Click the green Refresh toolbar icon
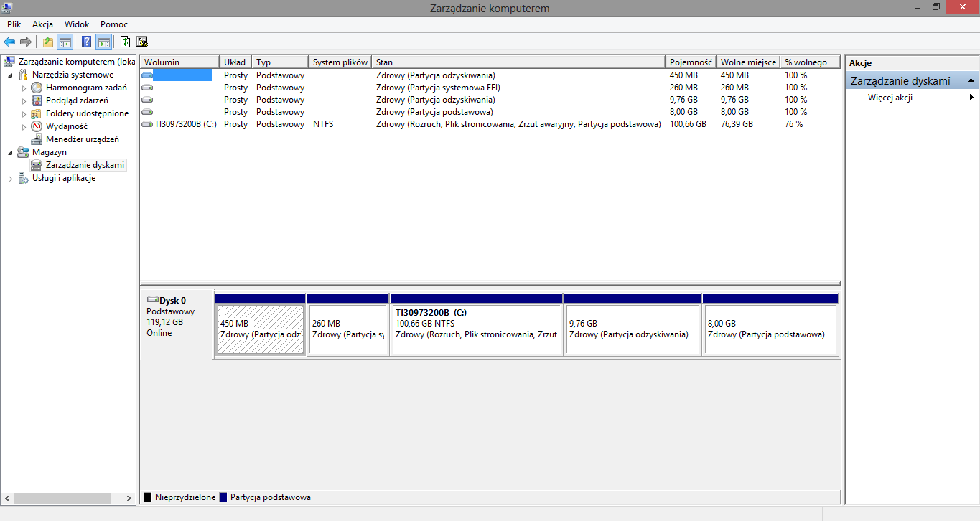Screen dimensions: 980x521 tap(126, 42)
